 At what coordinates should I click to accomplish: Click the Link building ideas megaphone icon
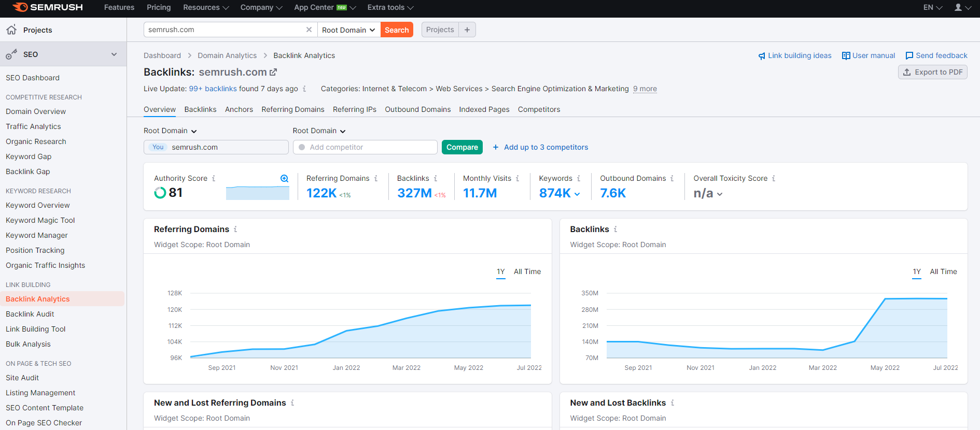762,56
